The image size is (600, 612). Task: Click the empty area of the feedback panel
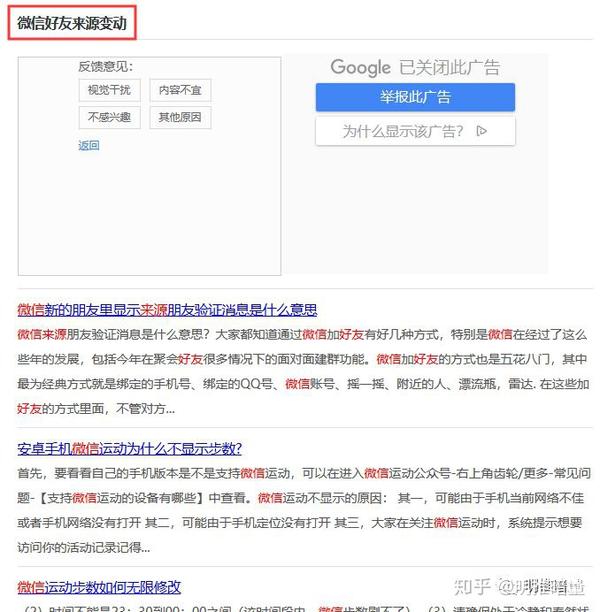pos(150,211)
